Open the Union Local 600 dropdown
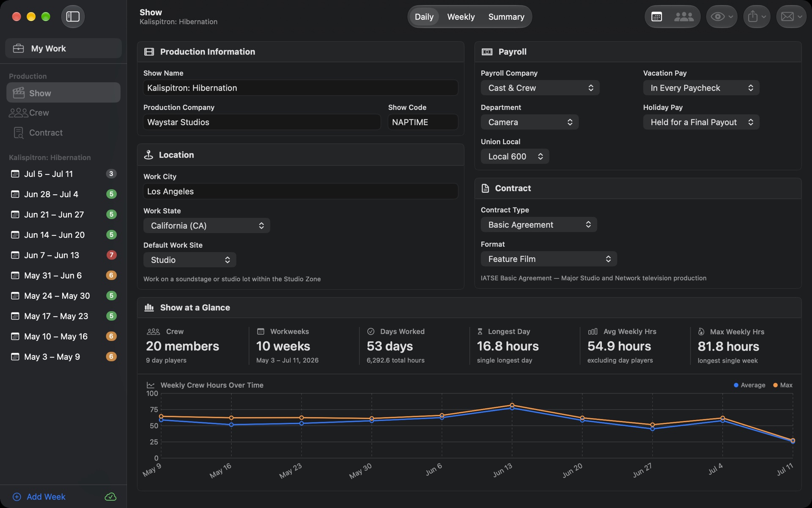Viewport: 812px width, 508px height. point(515,157)
